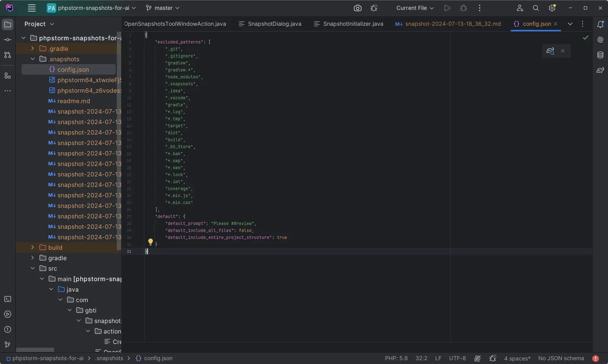Viewport: 608px width, 364px height.
Task: Open the Problems tool window
Action: pos(8,329)
